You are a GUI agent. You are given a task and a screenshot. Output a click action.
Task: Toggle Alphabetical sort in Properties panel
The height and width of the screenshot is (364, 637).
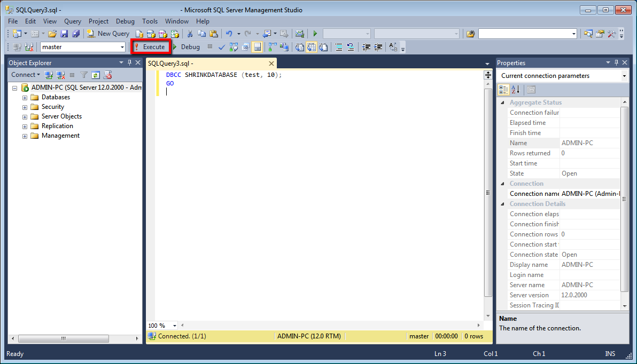click(x=515, y=90)
